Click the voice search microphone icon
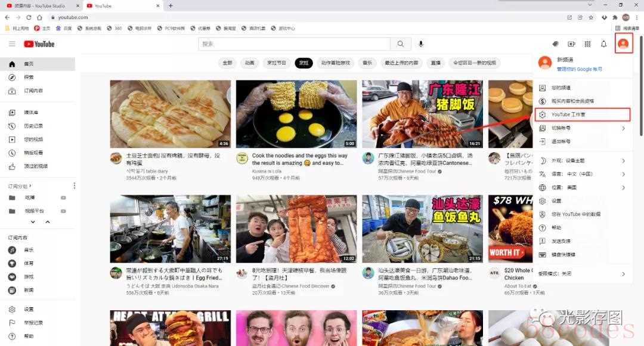644x346 pixels. [421, 44]
